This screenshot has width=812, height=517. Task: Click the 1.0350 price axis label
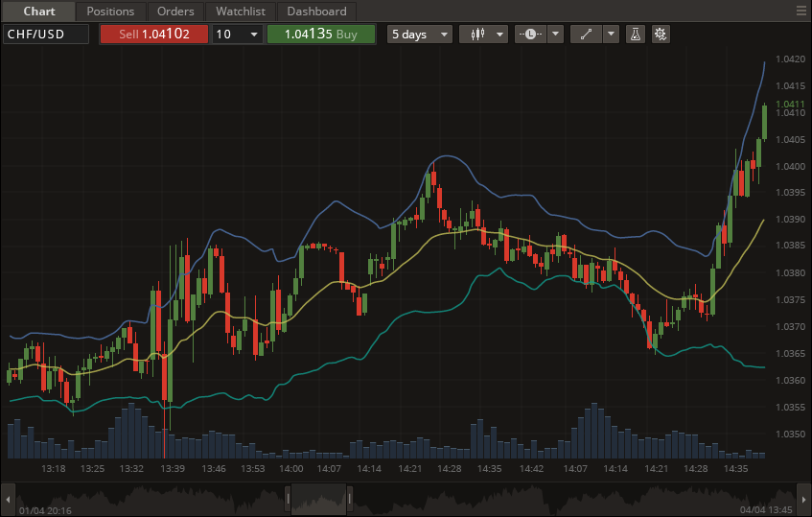coord(790,435)
